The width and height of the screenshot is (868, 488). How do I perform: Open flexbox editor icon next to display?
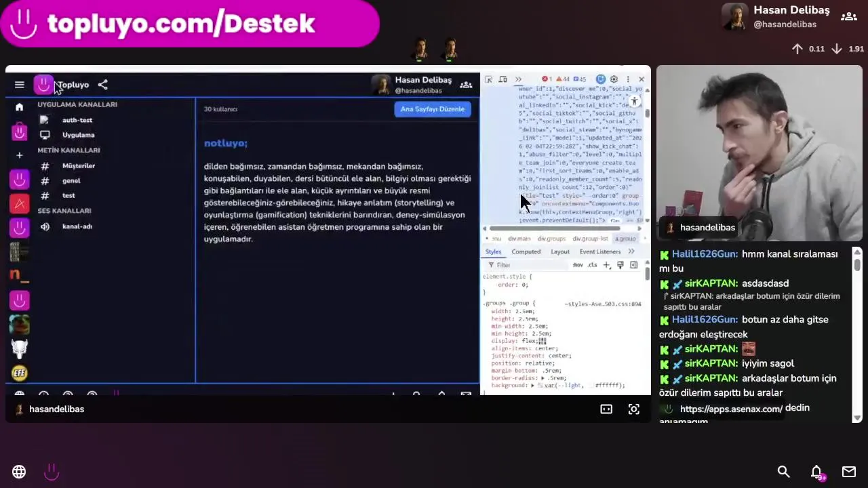(x=542, y=341)
